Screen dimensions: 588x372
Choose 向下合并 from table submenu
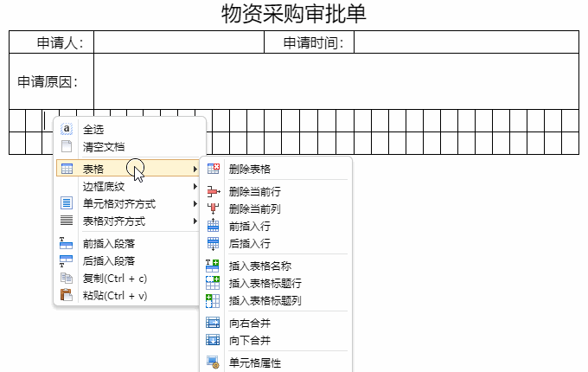pyautogui.click(x=250, y=340)
